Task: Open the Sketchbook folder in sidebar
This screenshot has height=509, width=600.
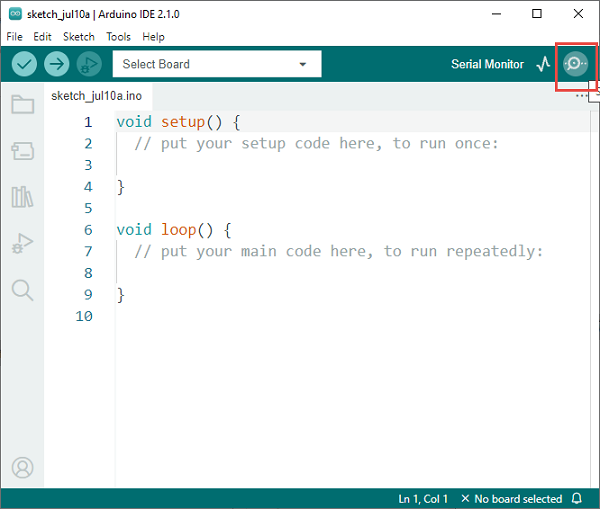Action: pos(23,104)
